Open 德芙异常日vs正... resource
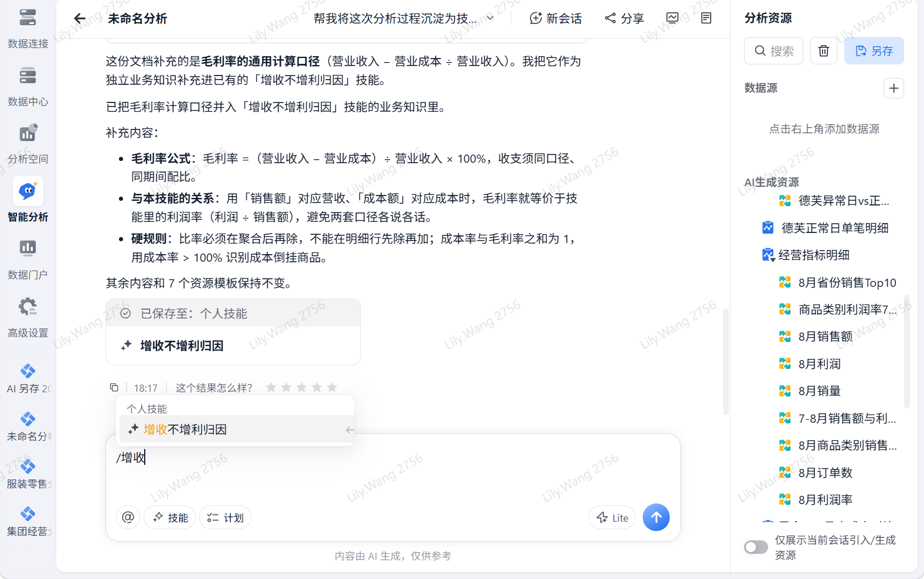 tap(834, 201)
